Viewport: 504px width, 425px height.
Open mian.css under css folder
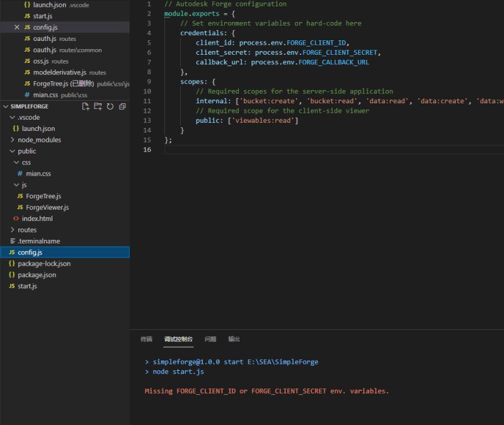[65, 174]
